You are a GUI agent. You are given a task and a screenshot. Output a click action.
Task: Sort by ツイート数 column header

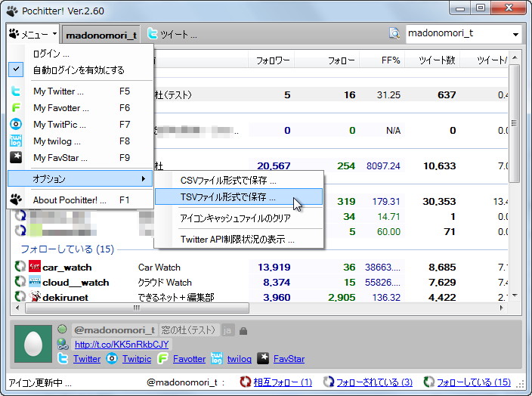click(x=432, y=60)
